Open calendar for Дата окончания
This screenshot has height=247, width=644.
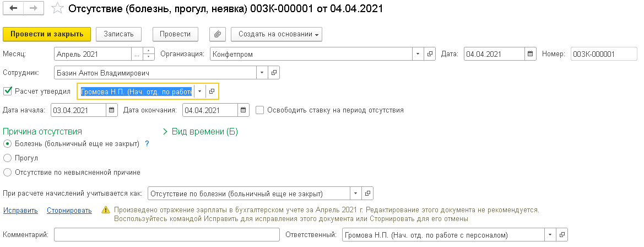[243, 110]
